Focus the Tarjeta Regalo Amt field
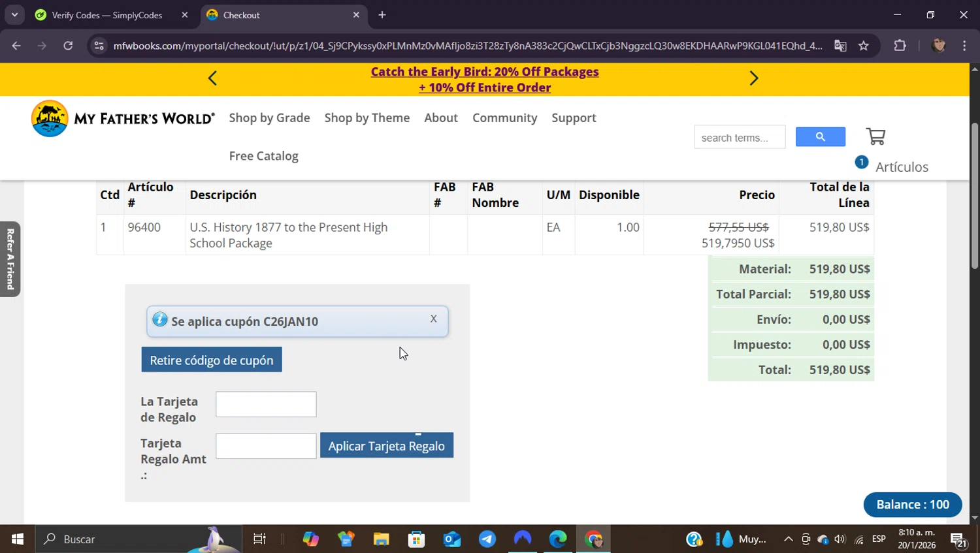The width and height of the screenshot is (980, 553). point(266,446)
